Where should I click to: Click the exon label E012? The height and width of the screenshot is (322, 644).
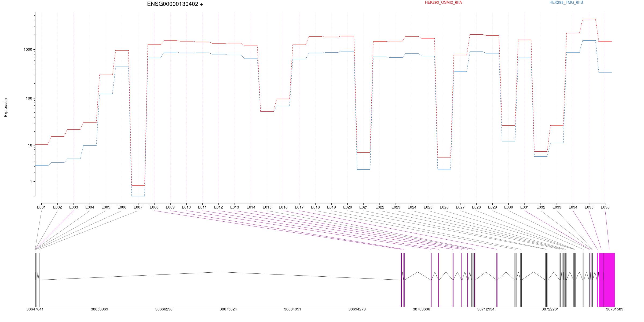218,207
